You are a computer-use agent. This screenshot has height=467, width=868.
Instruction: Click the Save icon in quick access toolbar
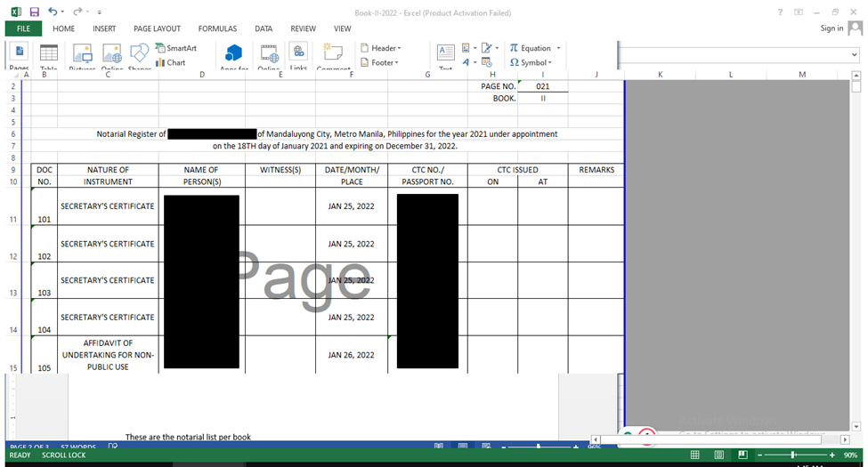35,12
